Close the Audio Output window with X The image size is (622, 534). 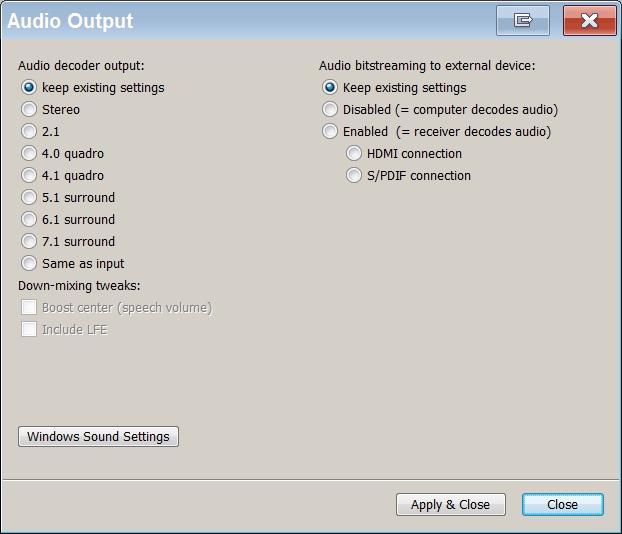[x=589, y=20]
